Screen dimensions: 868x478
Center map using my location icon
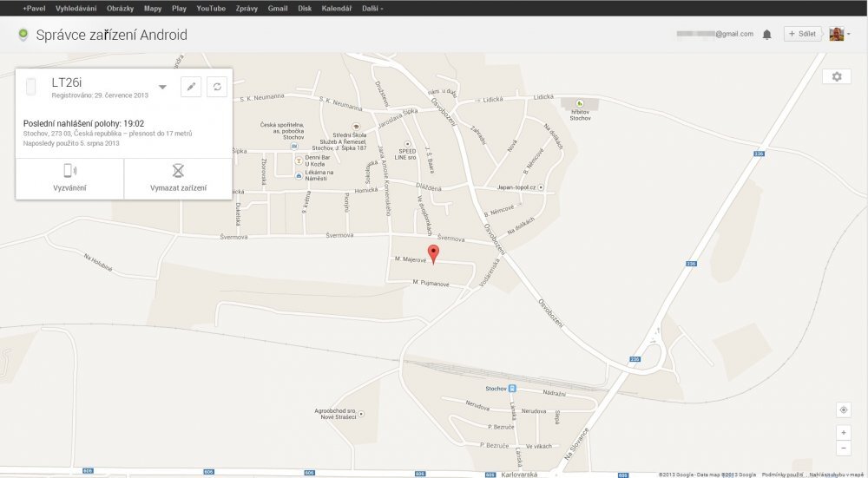click(843, 410)
